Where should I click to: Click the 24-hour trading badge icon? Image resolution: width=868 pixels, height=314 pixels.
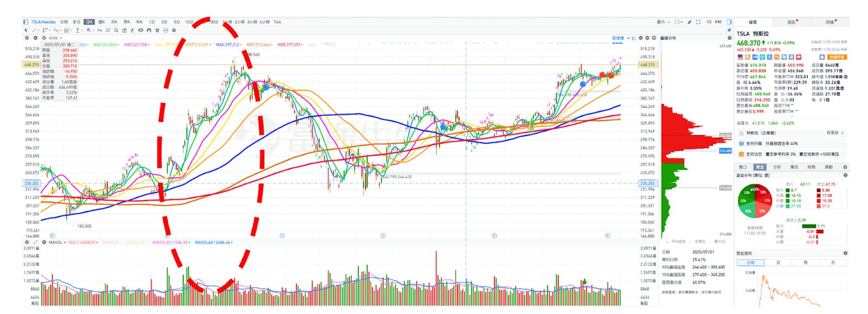click(x=755, y=57)
